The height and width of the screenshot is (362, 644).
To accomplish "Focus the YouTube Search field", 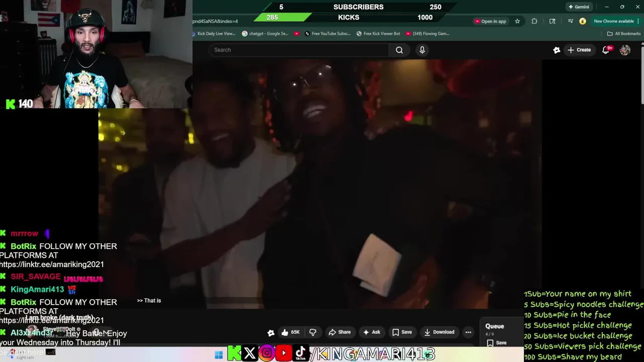I will [x=298, y=50].
